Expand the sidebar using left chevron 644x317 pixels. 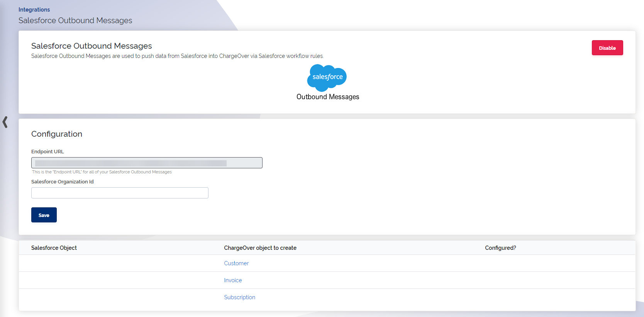click(x=5, y=122)
